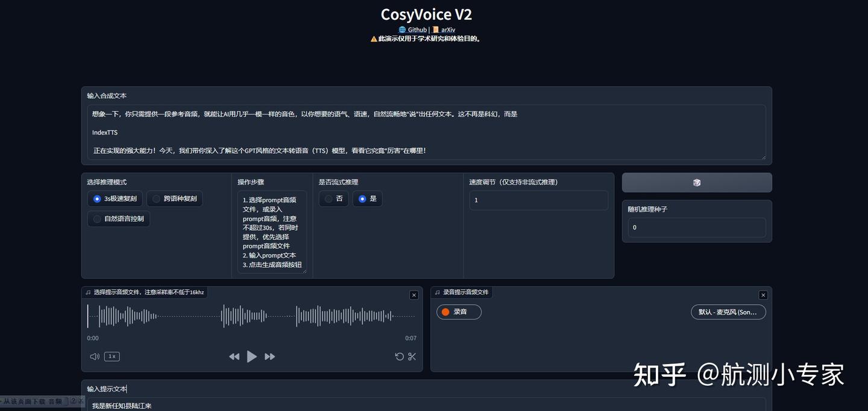Dismiss the uploaded prompt audio file
This screenshot has height=411, width=868.
(x=414, y=295)
